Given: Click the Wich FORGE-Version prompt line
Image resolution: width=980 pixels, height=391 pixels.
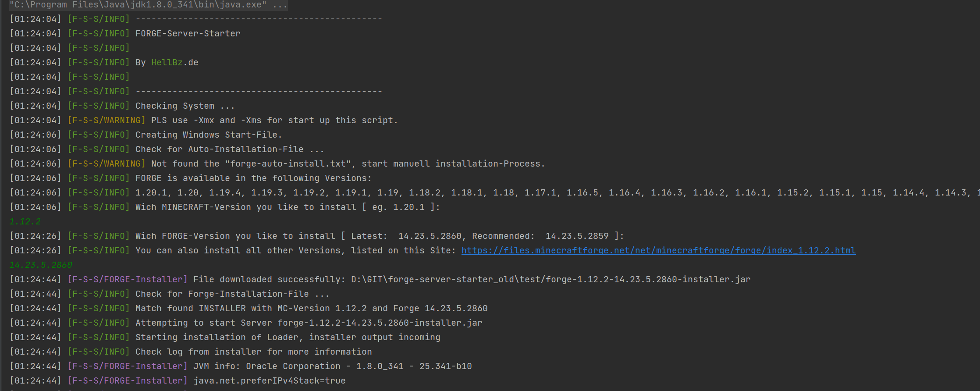Looking at the screenshot, I should pos(379,236).
